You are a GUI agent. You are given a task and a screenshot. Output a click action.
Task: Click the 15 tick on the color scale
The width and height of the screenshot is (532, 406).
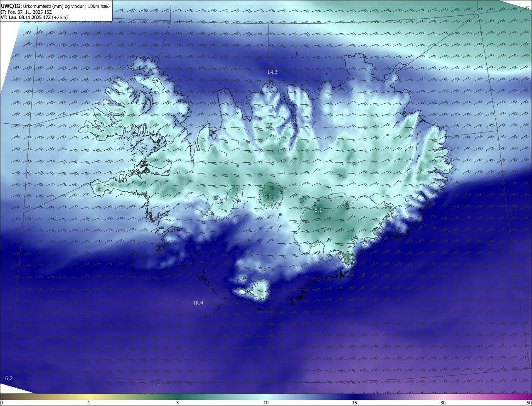tap(355, 403)
